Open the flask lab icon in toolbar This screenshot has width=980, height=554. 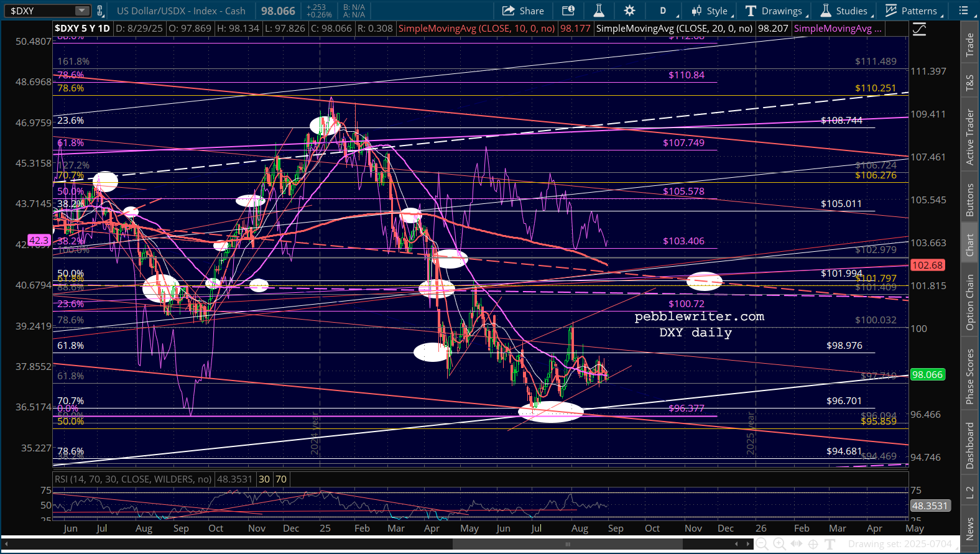599,11
